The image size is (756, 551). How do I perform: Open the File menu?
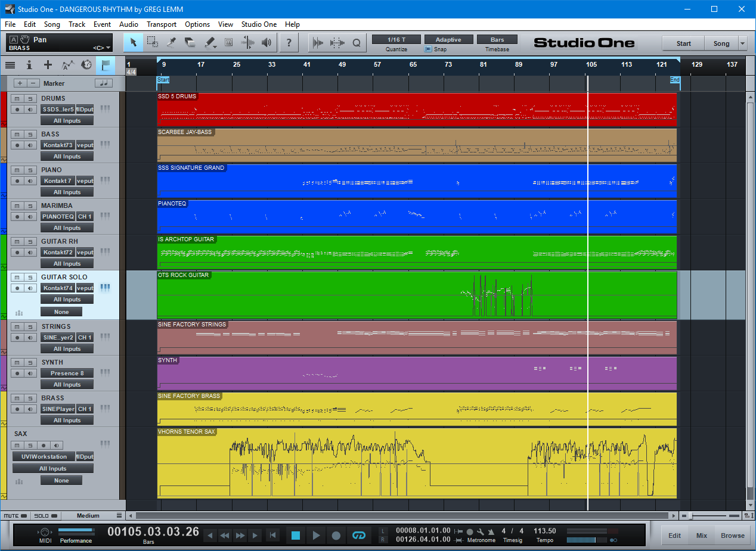tap(10, 24)
